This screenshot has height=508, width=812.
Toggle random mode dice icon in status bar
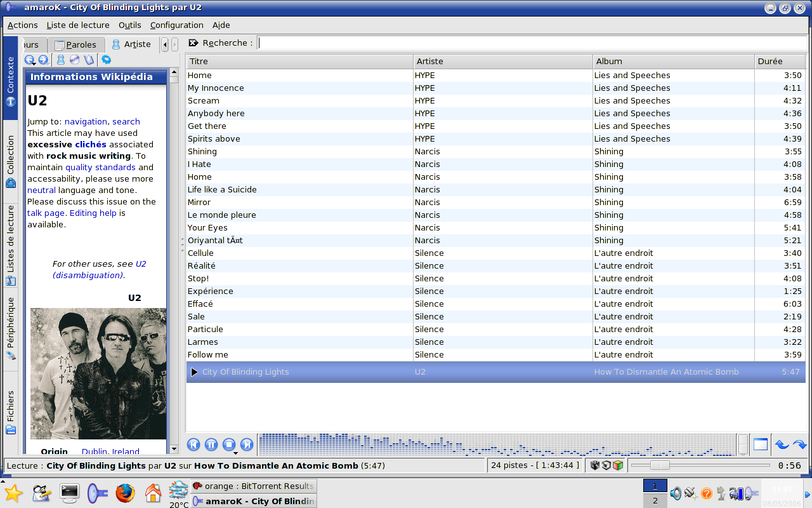[595, 465]
